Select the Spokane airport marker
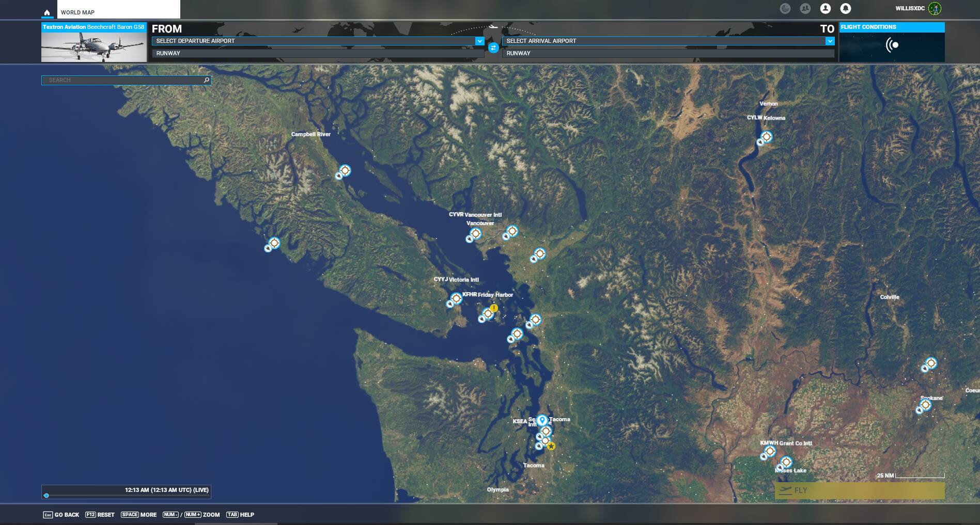Viewport: 980px width, 525px height. (925, 405)
